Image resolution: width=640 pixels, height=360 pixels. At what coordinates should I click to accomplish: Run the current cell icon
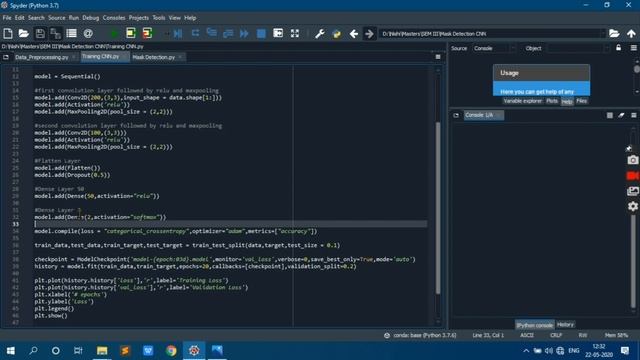point(131,33)
